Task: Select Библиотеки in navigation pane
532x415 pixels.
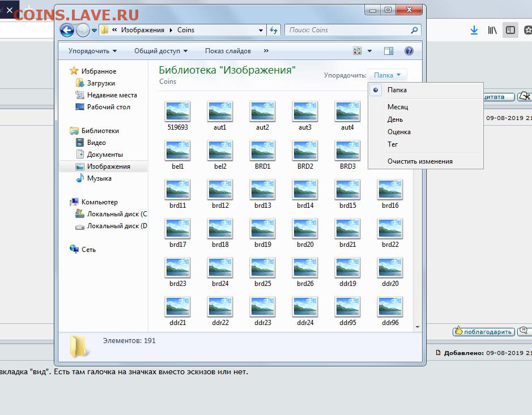Action: 94,131
